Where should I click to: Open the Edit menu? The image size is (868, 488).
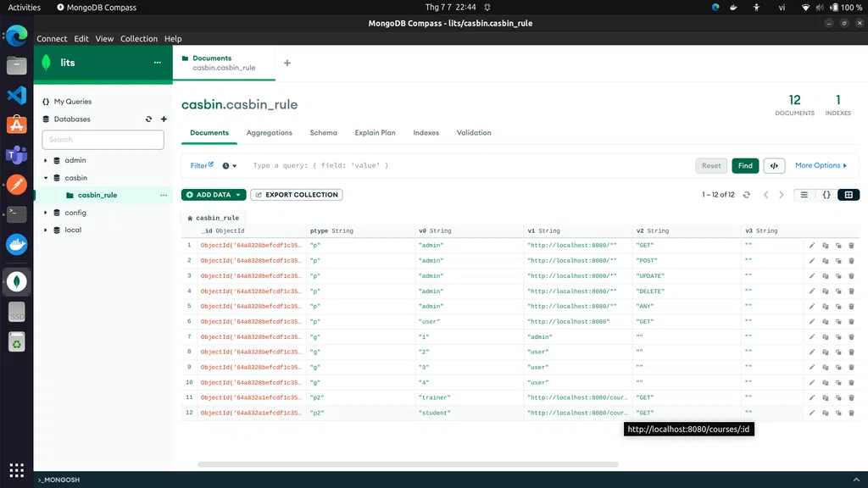pyautogui.click(x=81, y=39)
